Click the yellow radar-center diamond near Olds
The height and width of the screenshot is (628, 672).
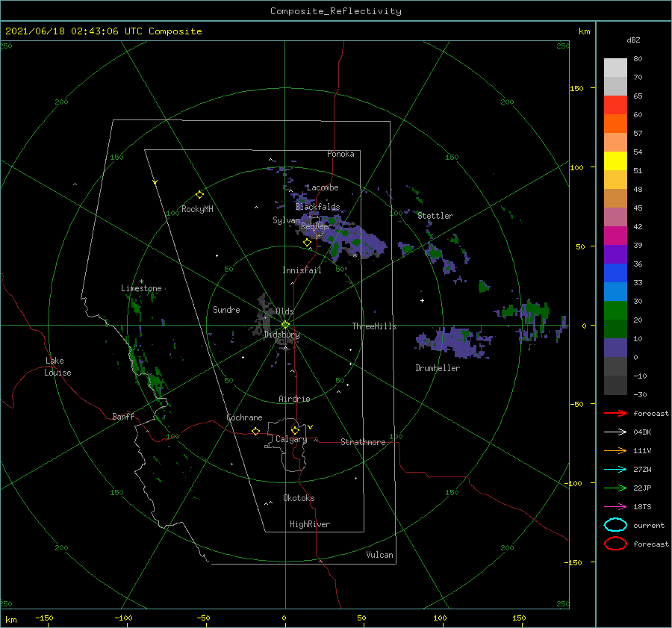point(285,325)
